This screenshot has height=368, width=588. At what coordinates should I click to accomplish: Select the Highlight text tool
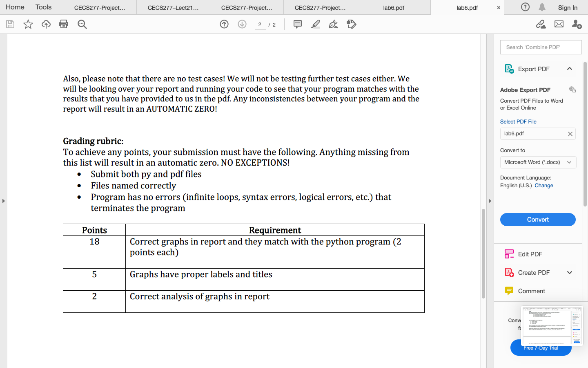point(315,24)
